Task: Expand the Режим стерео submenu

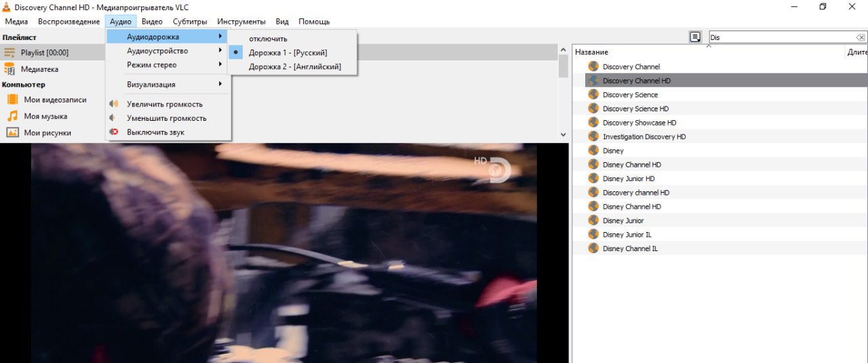Action: [x=167, y=65]
